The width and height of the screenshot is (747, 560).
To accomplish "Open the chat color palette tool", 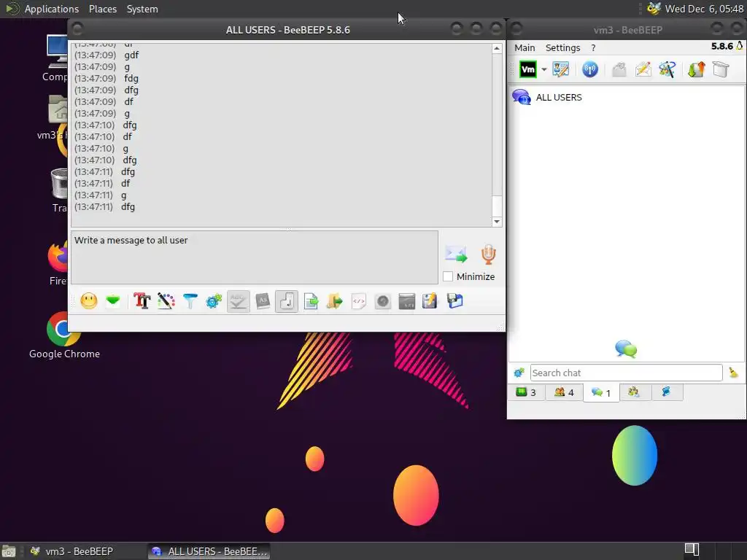I will point(166,301).
